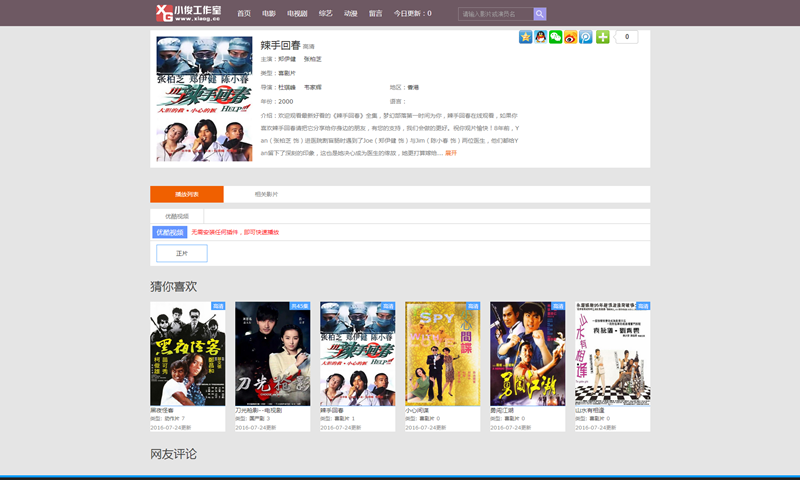Viewport: 800px width, 480px height.
Task: Select the 播放列表 tab
Action: [x=187, y=194]
